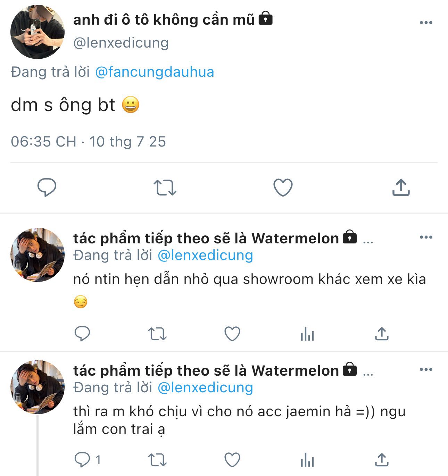Viewport: 448px width, 476px height.
Task: Share the main "dm s ông bt" tweet
Action: (401, 187)
